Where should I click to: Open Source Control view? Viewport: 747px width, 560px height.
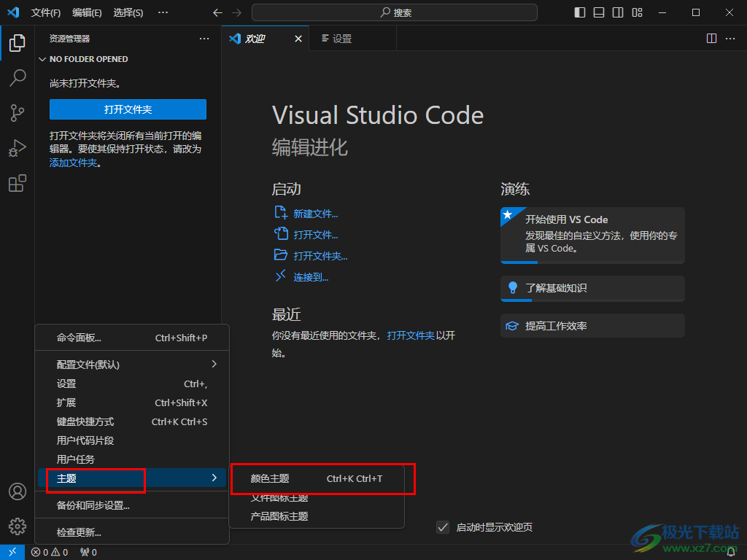click(18, 113)
